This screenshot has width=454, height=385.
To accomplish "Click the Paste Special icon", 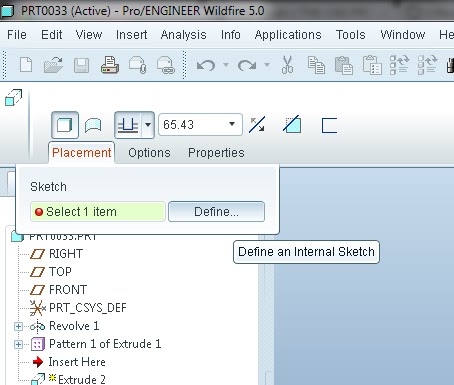I will (372, 64).
